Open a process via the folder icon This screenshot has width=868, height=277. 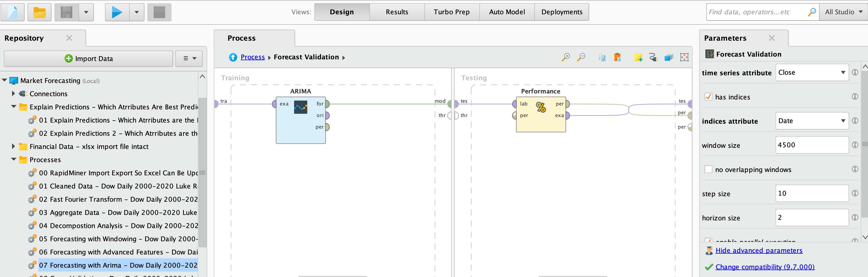tap(39, 12)
